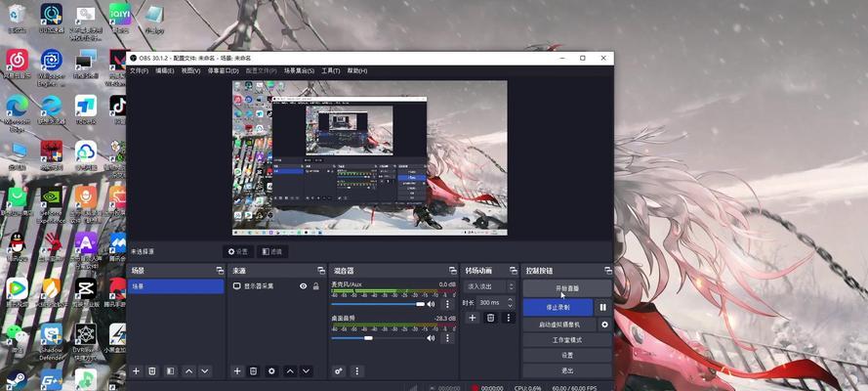Screen dimensions: 868x391
Task: Open the iQIYI desktop shortcut
Action: click(120, 19)
